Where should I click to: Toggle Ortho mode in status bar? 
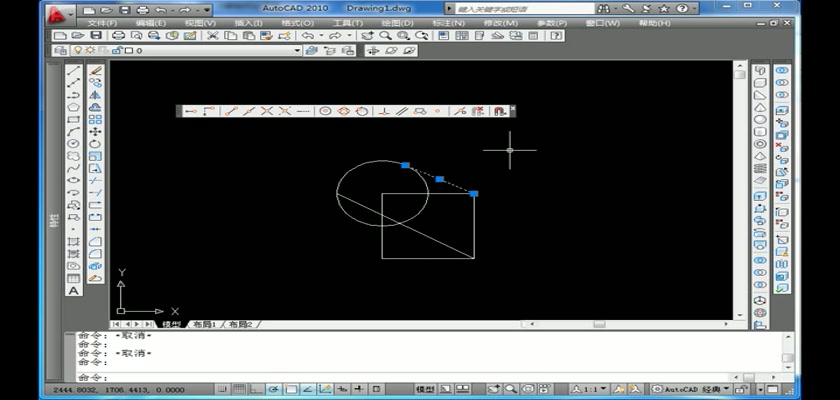[x=257, y=389]
